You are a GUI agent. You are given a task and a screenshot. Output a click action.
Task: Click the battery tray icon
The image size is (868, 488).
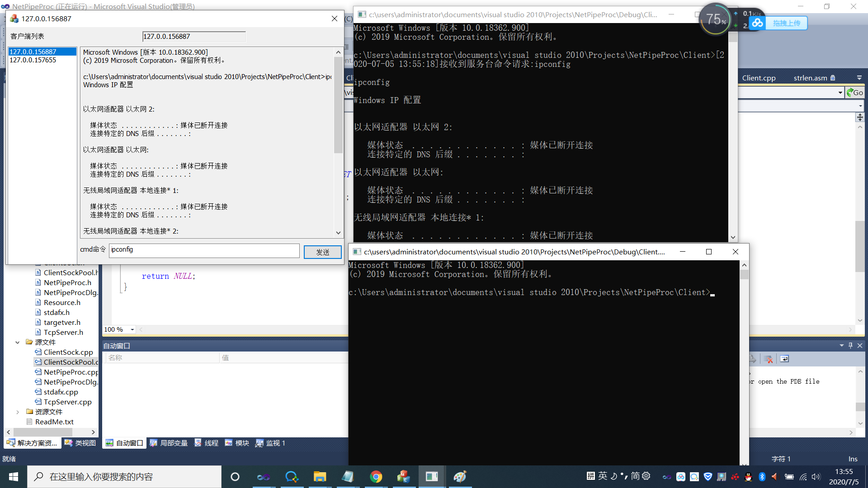[x=789, y=477]
